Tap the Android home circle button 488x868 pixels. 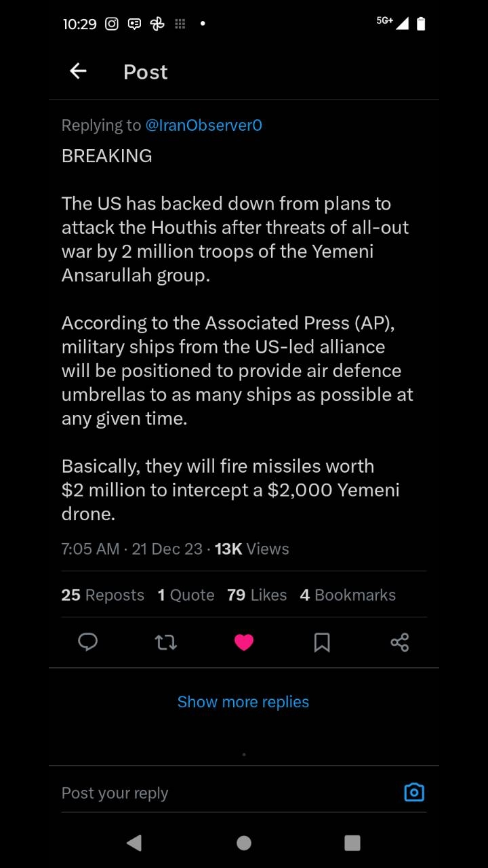click(244, 843)
